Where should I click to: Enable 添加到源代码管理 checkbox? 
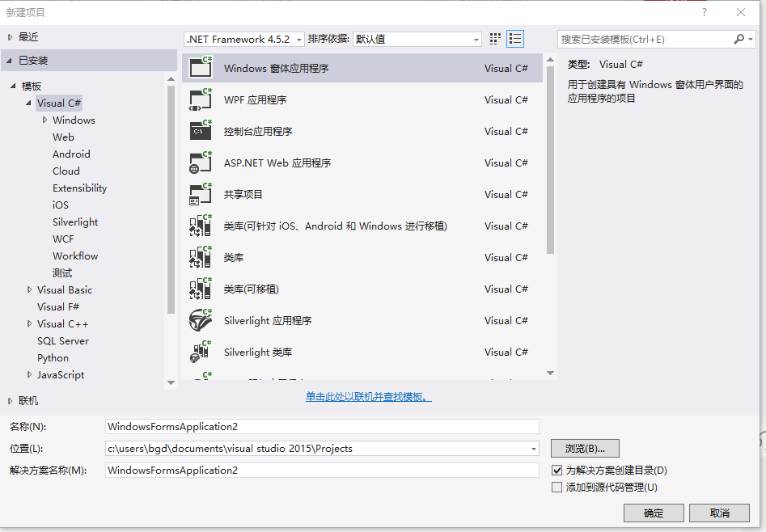pyautogui.click(x=557, y=487)
